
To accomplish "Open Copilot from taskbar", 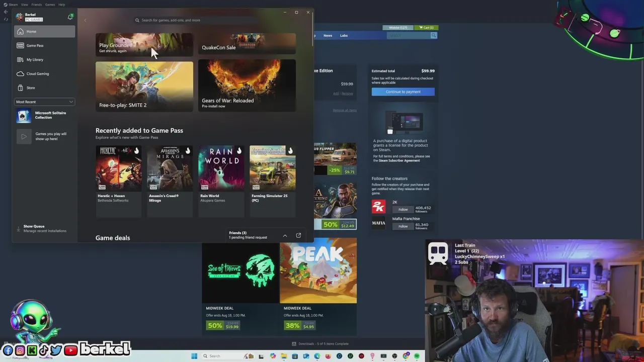I will click(273, 356).
